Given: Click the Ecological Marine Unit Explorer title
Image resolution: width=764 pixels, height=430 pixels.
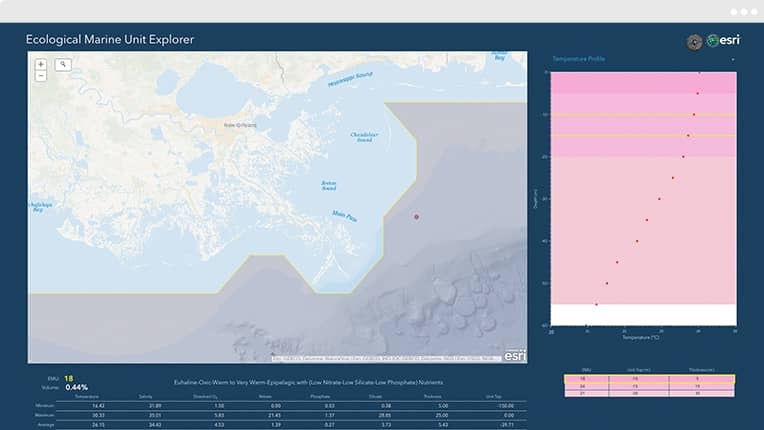Looking at the screenshot, I should pyautogui.click(x=110, y=40).
